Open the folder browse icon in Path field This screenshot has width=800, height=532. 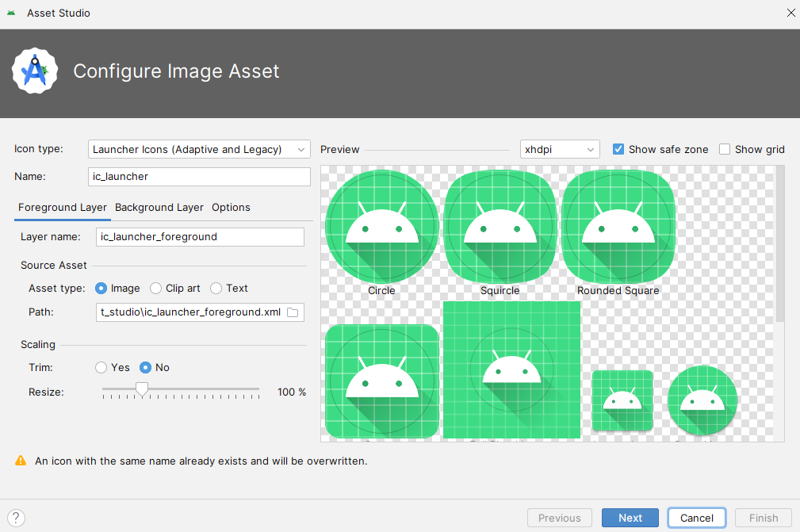293,312
